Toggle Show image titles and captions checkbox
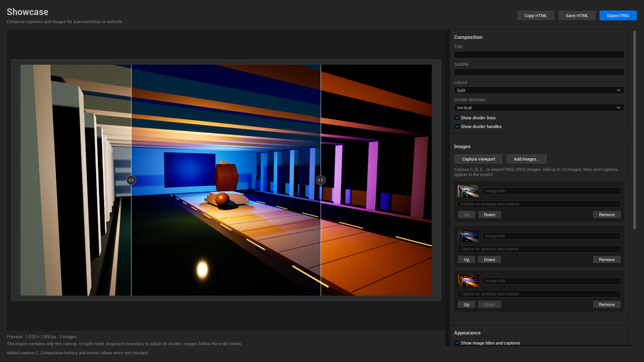This screenshot has width=644, height=362. [x=457, y=343]
